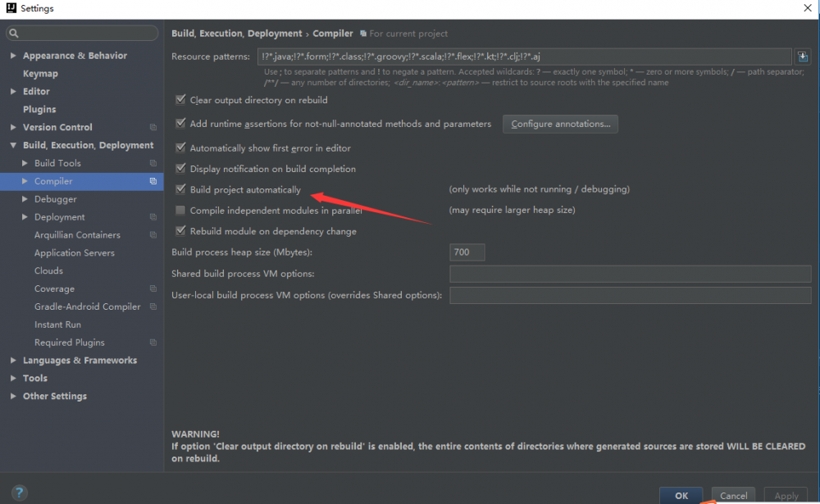Click the project-level icon beside Coverage entry
This screenshot has width=820, height=504.
(153, 288)
